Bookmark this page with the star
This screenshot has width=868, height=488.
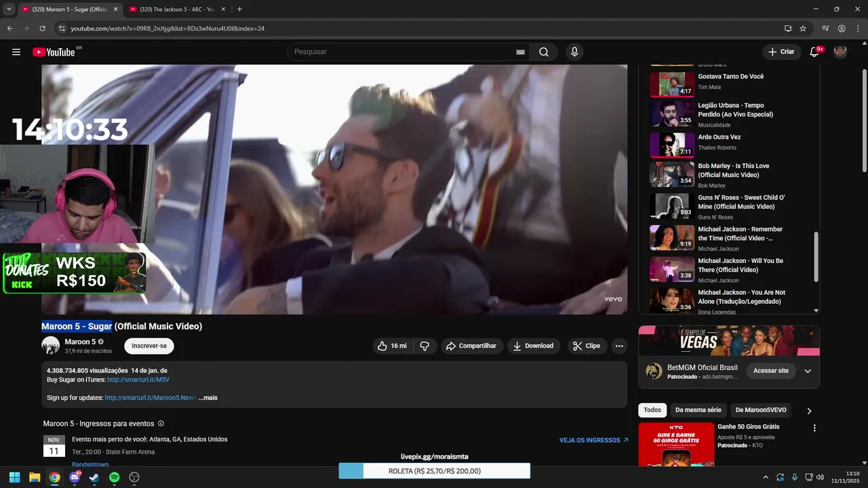point(803,28)
